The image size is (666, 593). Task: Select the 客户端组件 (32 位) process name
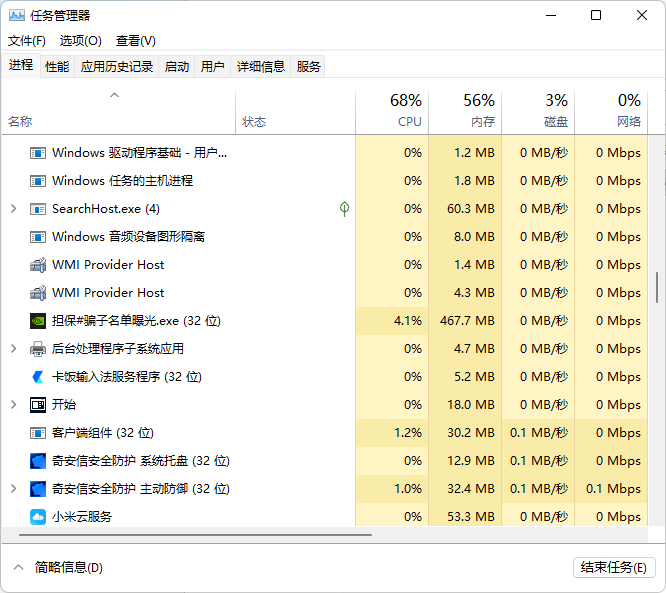click(103, 433)
